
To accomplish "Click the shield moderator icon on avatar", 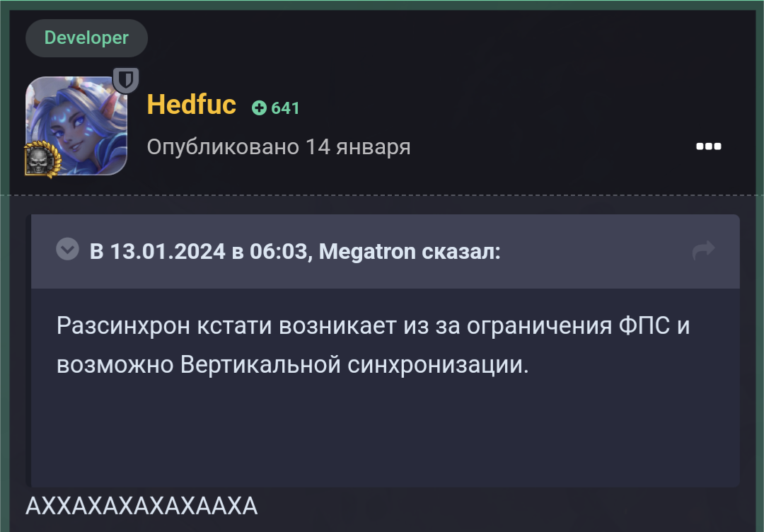I will 126,81.
